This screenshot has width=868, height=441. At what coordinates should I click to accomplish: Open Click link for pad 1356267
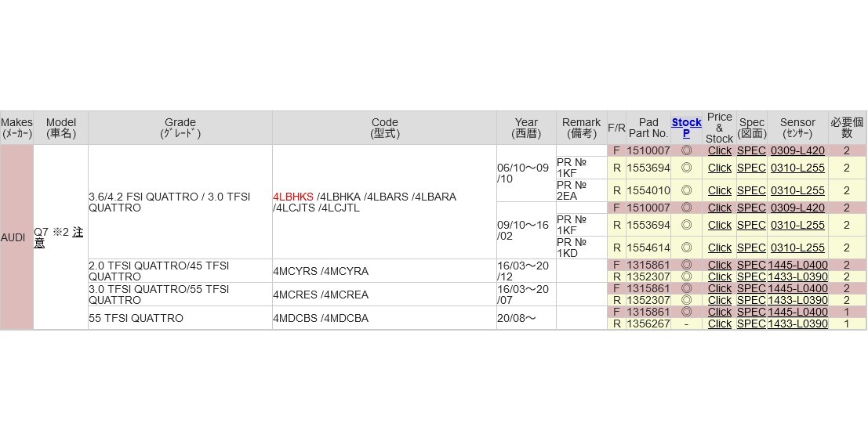tap(719, 324)
